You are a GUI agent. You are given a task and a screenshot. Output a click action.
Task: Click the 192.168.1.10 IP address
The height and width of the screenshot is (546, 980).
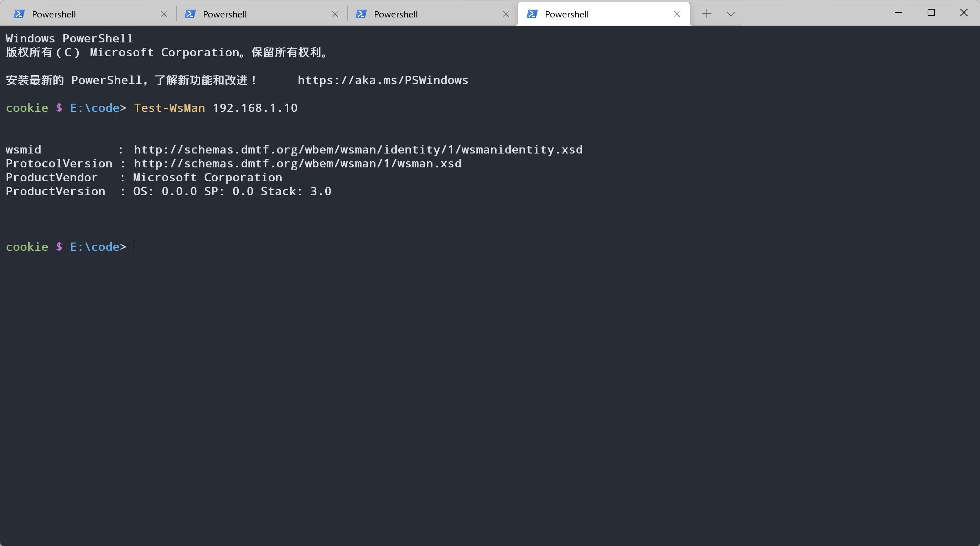click(x=255, y=108)
